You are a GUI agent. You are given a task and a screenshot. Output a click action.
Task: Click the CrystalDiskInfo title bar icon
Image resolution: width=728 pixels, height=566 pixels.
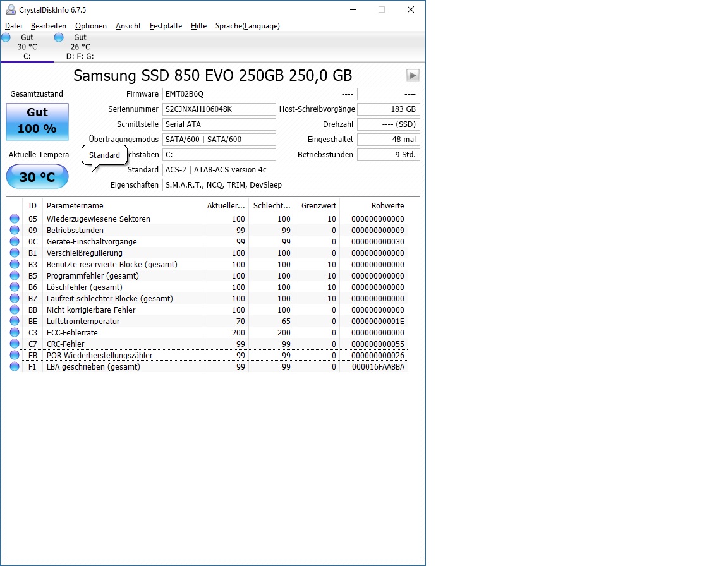pos(10,9)
